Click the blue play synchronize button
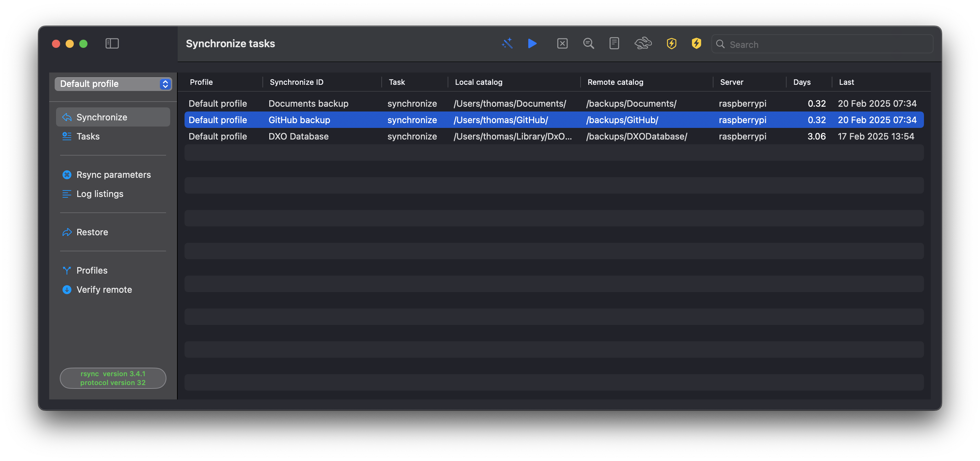 pyautogui.click(x=532, y=43)
